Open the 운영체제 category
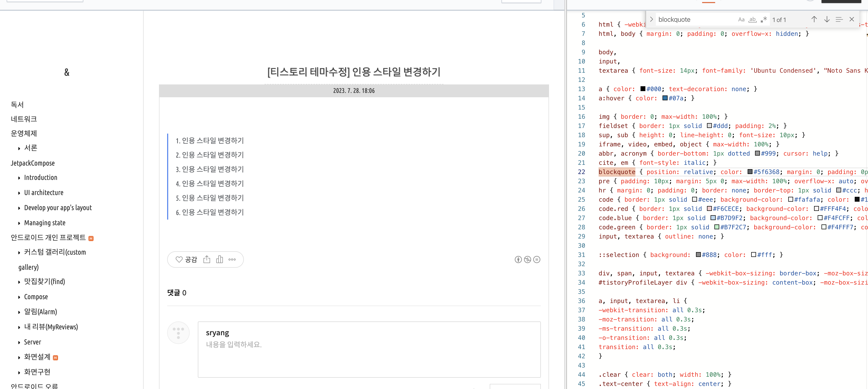Image resolution: width=868 pixels, height=389 pixels. pyautogui.click(x=24, y=133)
